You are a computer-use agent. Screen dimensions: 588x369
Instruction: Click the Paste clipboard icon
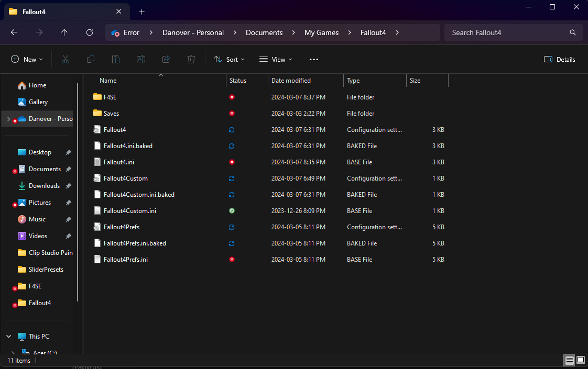pyautogui.click(x=115, y=59)
